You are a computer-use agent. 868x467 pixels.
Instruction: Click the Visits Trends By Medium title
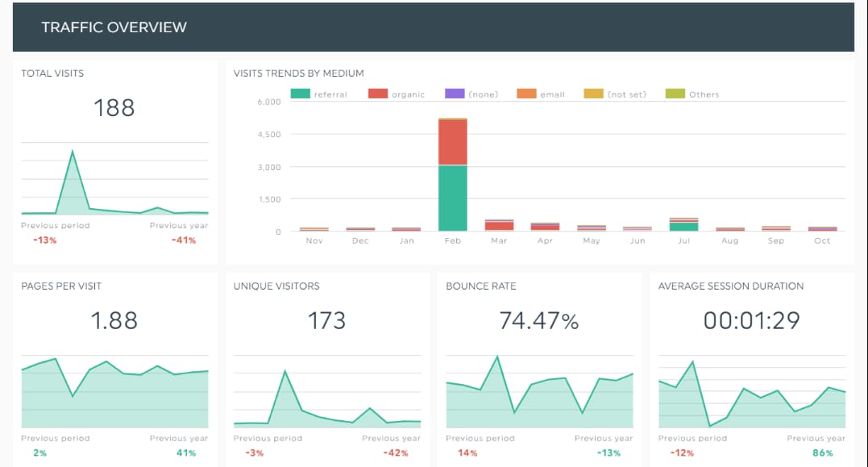tap(298, 73)
